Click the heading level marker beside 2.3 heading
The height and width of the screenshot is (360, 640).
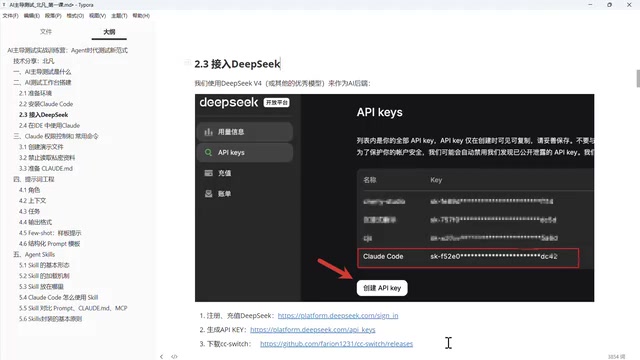tap(187, 62)
